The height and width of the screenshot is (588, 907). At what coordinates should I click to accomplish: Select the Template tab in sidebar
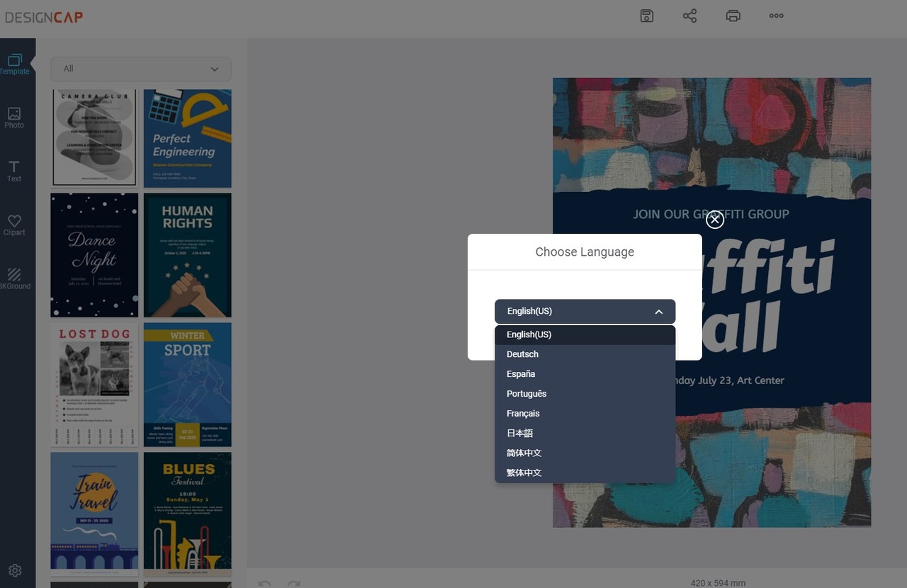coord(14,64)
